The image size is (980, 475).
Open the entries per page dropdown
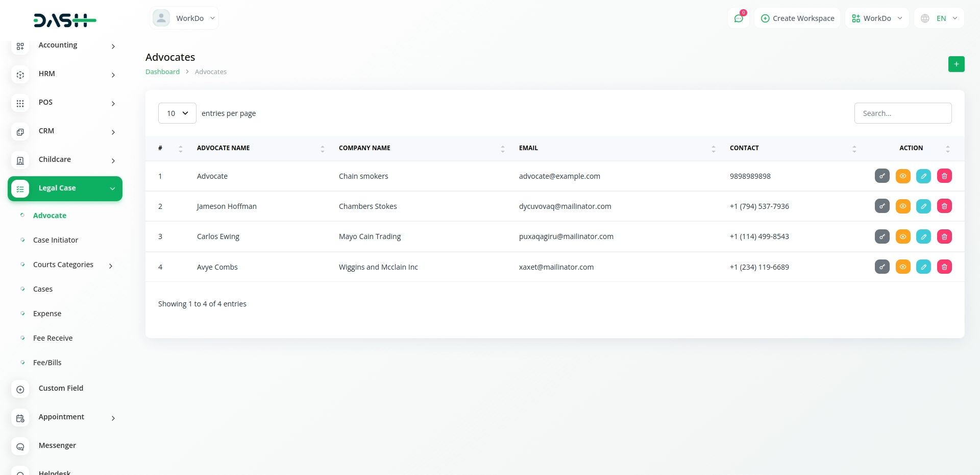click(177, 113)
